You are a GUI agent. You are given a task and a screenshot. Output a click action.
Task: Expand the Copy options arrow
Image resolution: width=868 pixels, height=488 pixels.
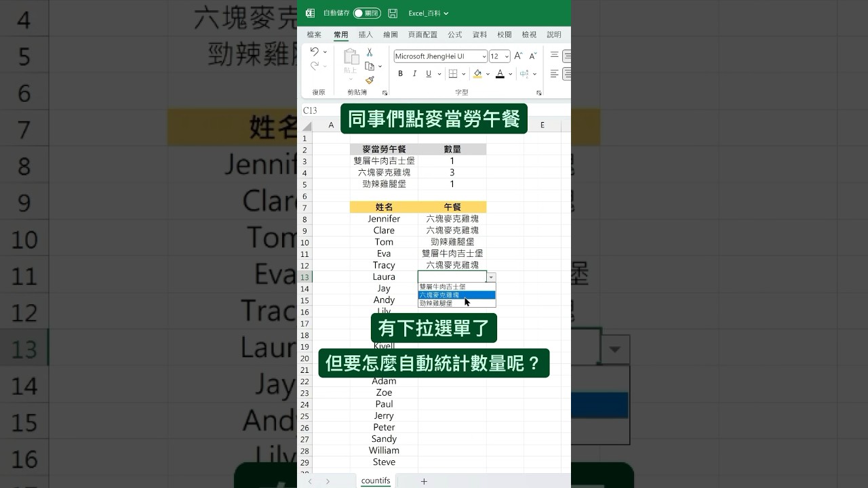tap(380, 66)
